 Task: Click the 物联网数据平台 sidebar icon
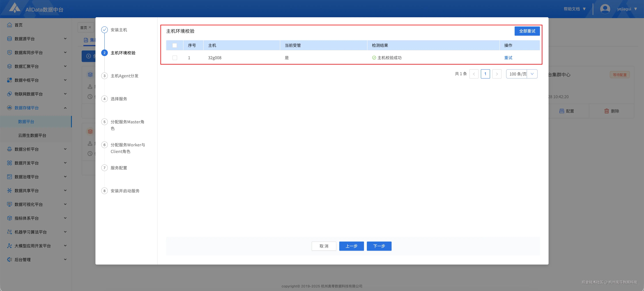point(9,94)
